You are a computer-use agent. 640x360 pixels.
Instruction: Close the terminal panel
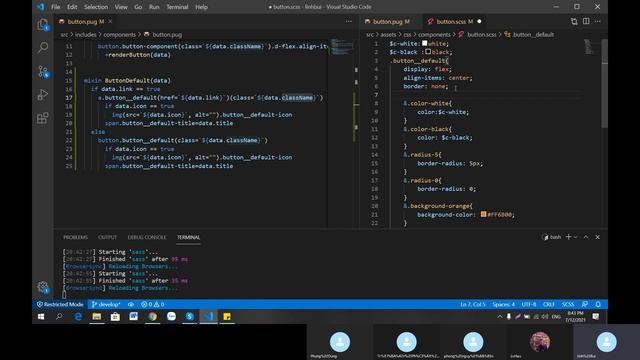598,237
